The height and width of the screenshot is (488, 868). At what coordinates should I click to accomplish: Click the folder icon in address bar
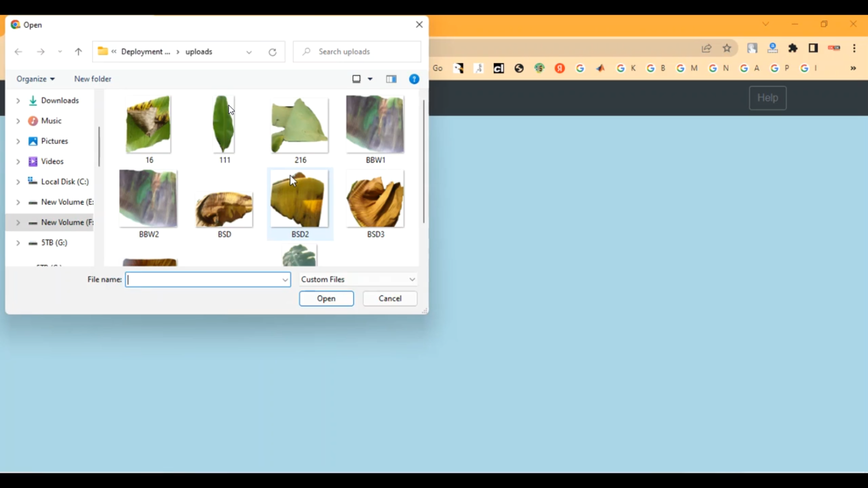102,51
